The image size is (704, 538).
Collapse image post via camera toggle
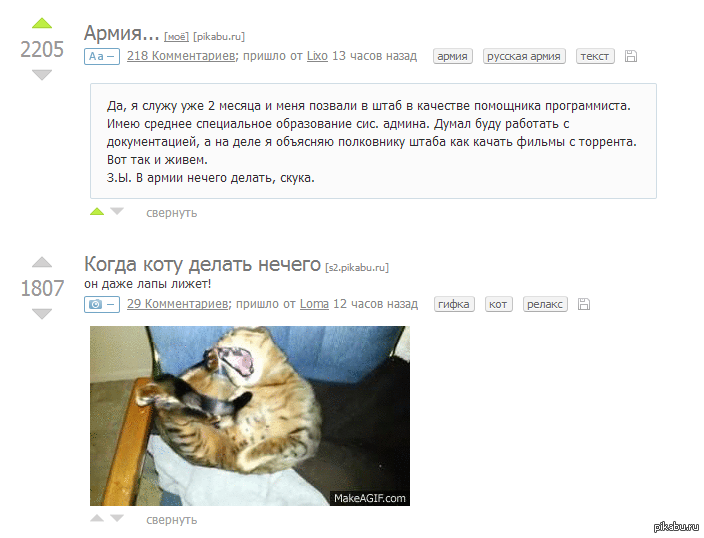point(102,304)
